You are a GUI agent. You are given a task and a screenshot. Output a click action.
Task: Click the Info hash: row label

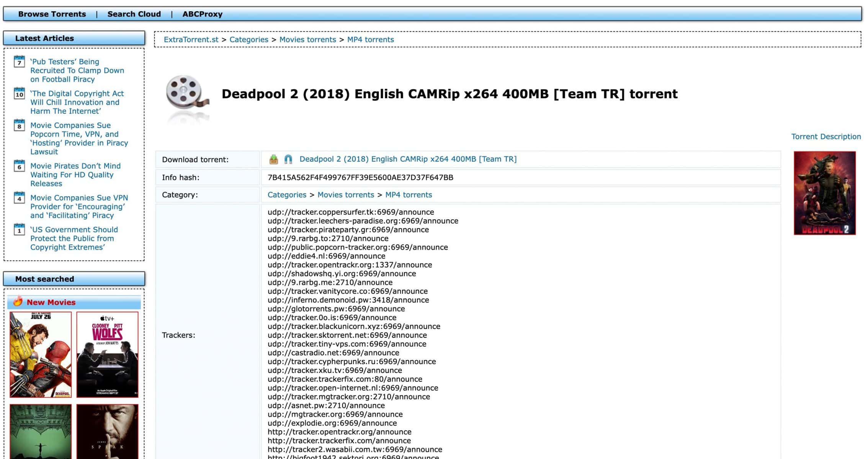181,177
